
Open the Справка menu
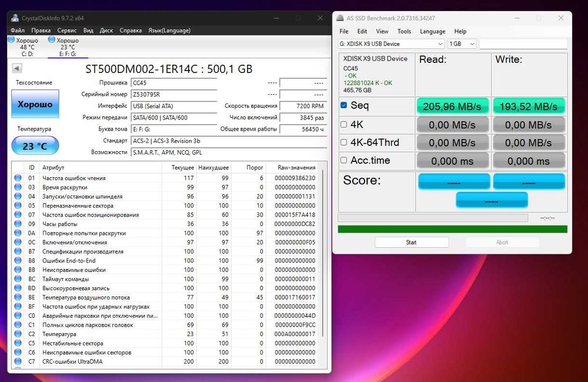click(x=131, y=31)
